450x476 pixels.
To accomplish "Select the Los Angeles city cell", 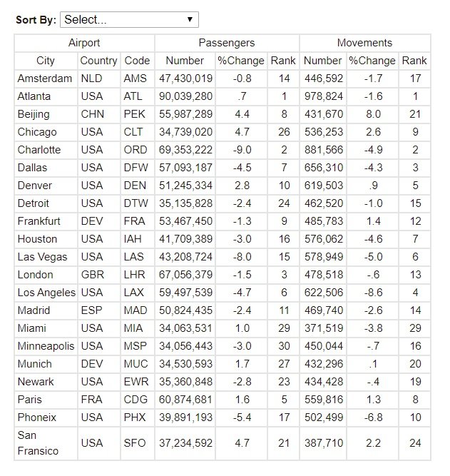I will (x=46, y=293).
